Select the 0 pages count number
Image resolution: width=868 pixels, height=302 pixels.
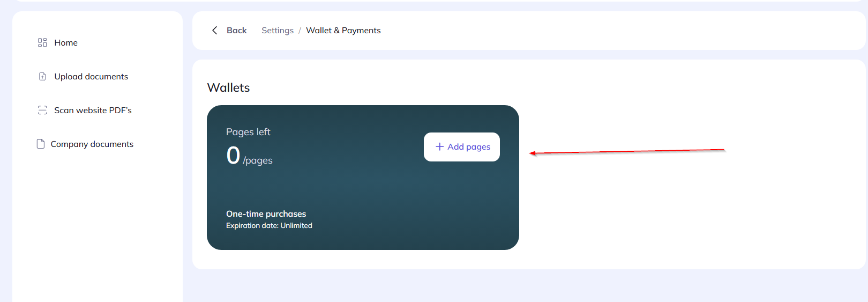tap(233, 156)
